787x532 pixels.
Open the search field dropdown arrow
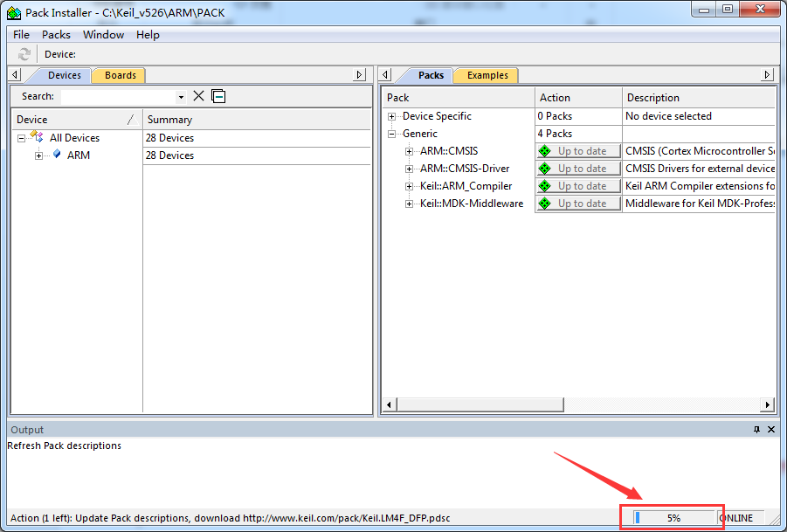point(181,97)
